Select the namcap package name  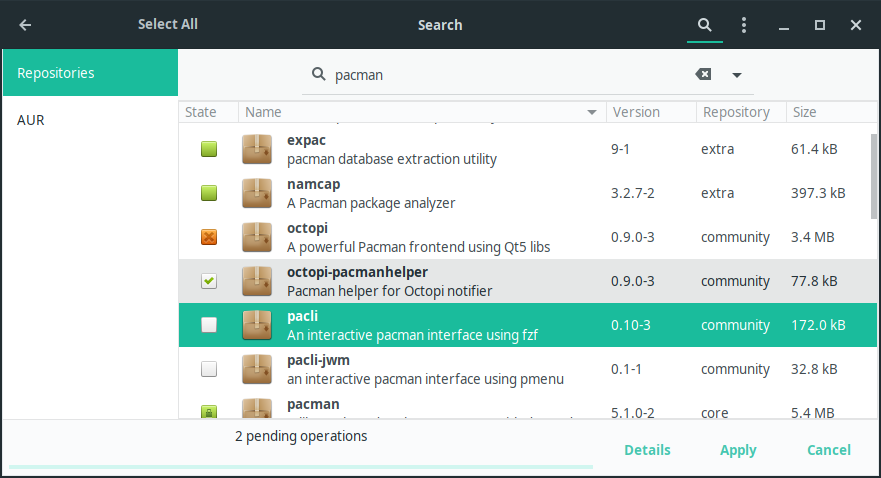tap(314, 184)
